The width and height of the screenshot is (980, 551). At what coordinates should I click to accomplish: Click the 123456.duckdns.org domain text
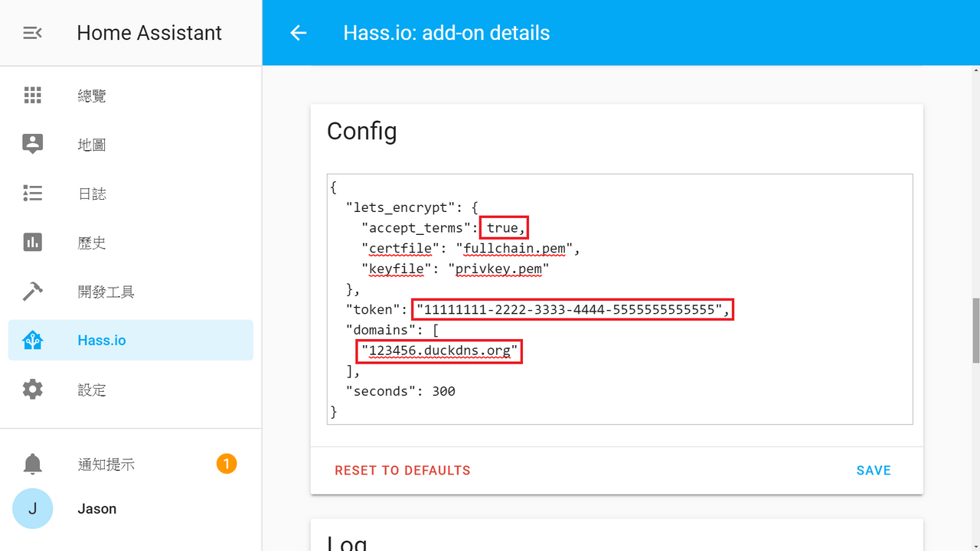click(439, 351)
